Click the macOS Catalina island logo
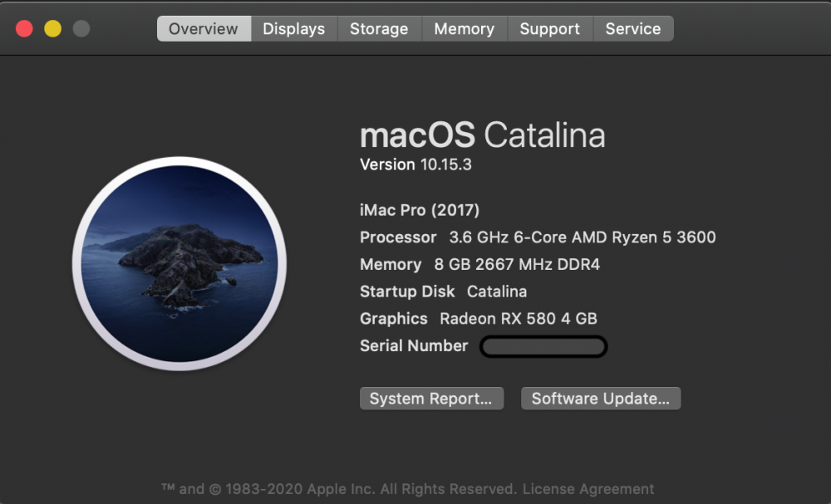This screenshot has width=831, height=504. point(179,264)
